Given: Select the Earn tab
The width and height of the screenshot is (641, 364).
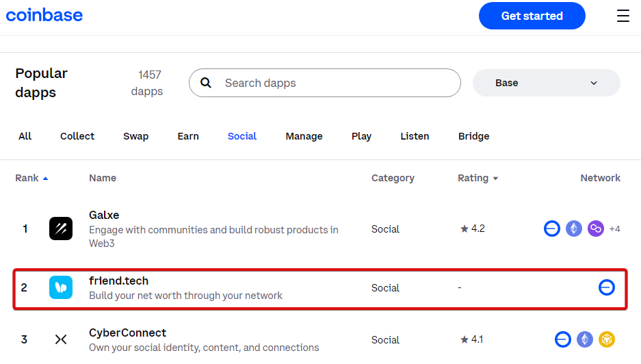Looking at the screenshot, I should (x=188, y=136).
